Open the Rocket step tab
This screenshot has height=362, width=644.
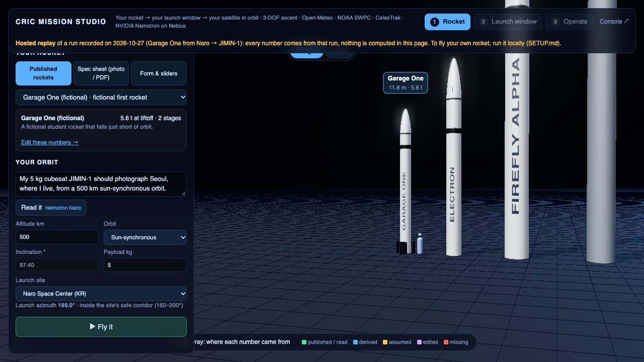448,22
